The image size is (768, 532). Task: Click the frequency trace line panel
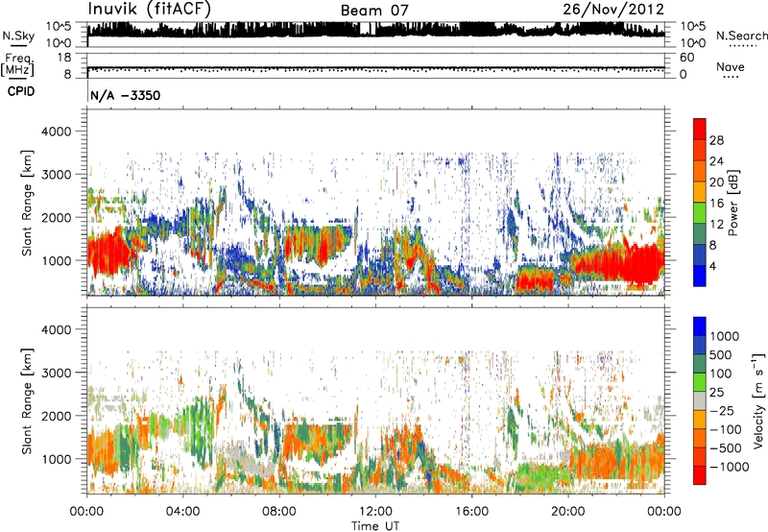(375, 65)
